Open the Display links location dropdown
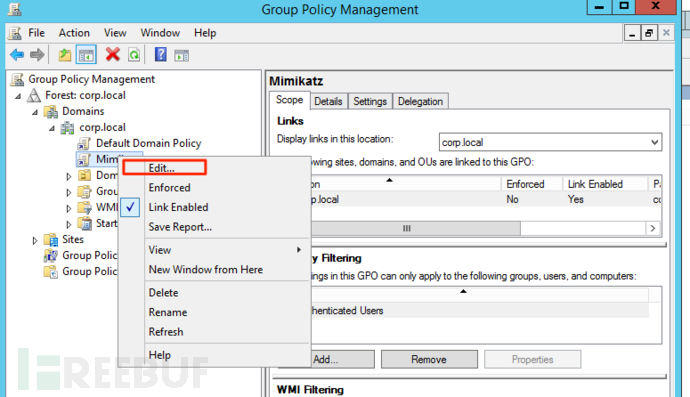This screenshot has height=397, width=690. coord(654,142)
